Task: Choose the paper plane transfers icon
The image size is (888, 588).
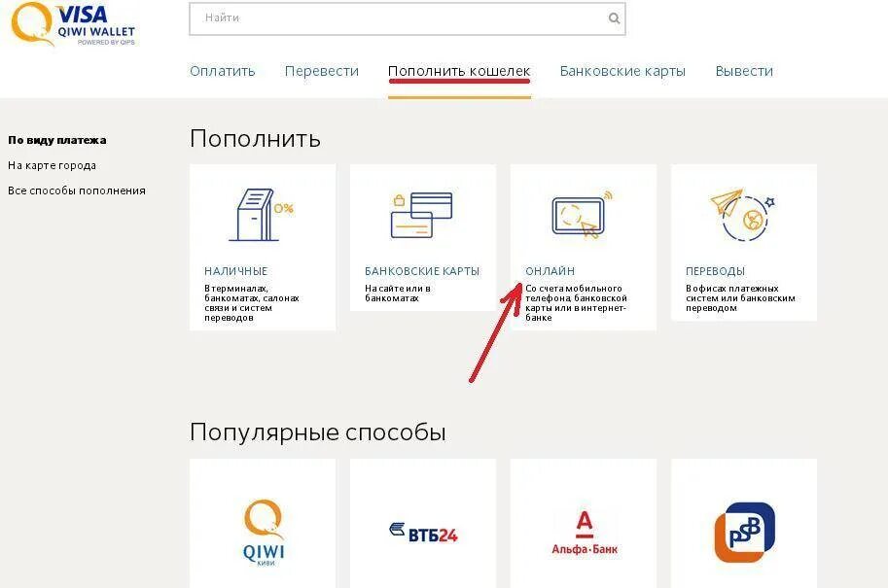Action: tap(742, 215)
